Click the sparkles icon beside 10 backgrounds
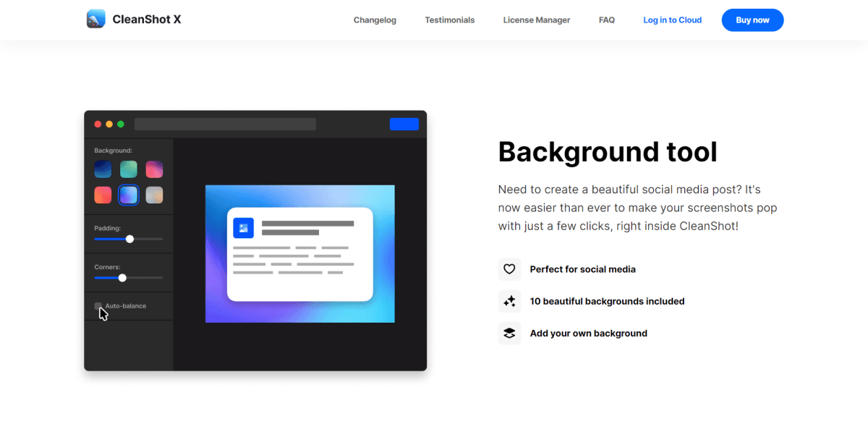The width and height of the screenshot is (868, 427). [x=509, y=301]
